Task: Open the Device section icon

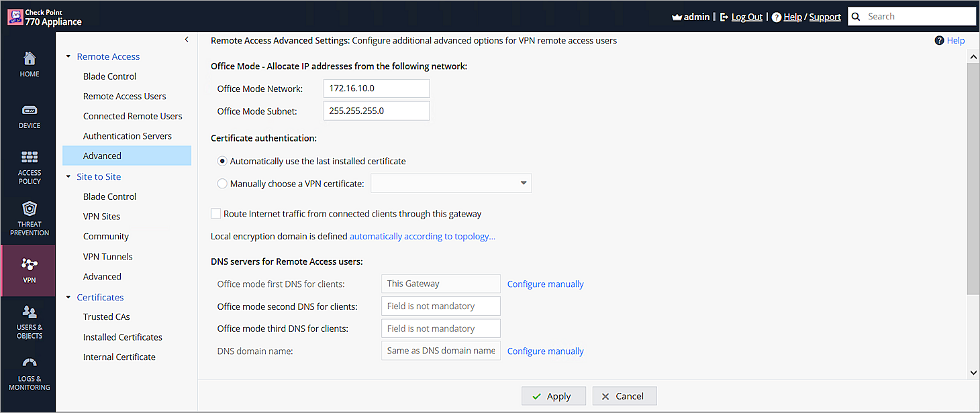Action: (x=30, y=110)
